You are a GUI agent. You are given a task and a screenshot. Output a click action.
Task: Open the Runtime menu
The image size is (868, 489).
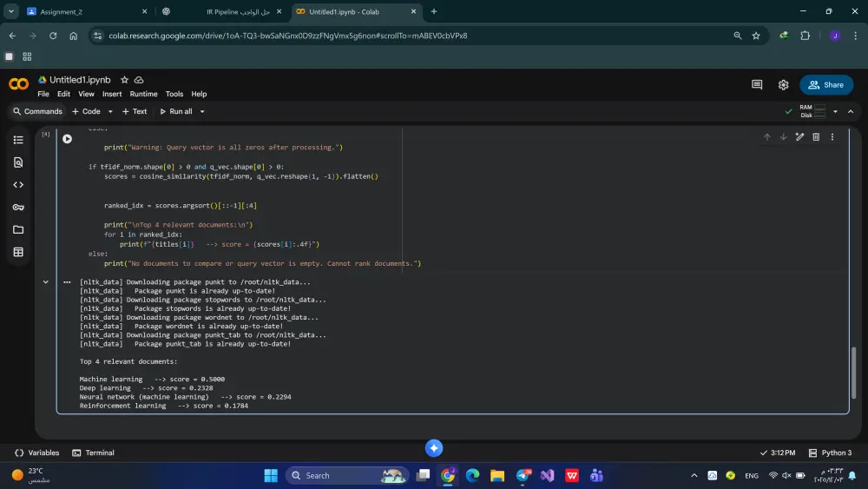pos(143,94)
